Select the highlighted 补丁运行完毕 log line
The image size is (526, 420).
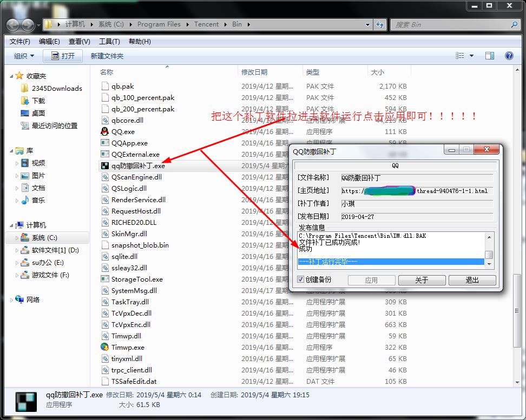tap(391, 262)
